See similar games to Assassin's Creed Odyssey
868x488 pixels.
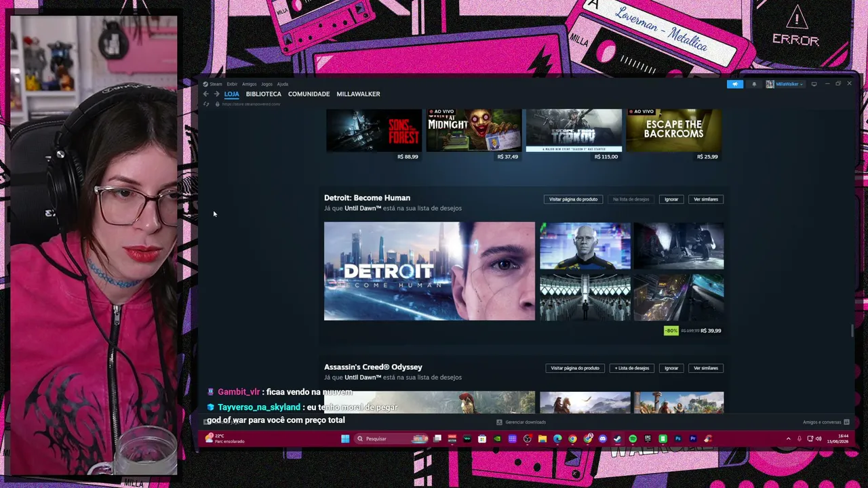(x=705, y=368)
